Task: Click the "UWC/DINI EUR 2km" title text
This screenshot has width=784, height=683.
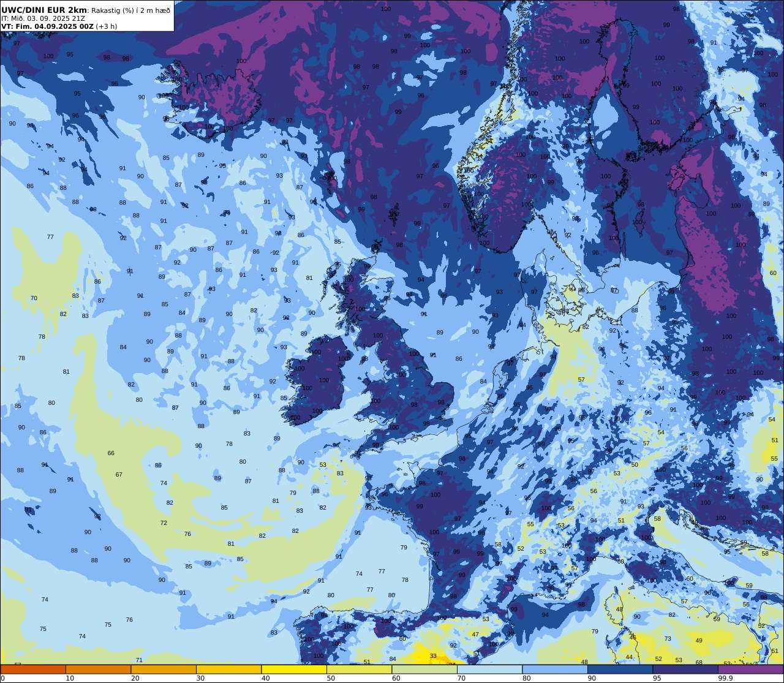Action: [x=44, y=10]
